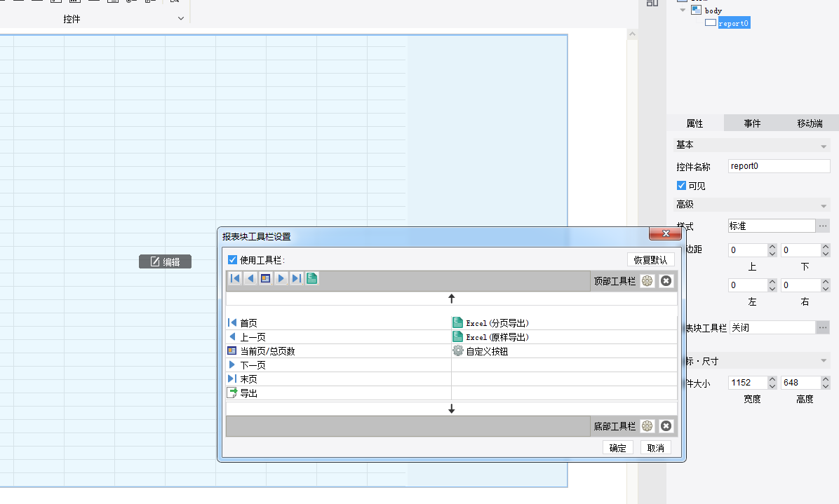Screen dimensions: 839x504
Task: Select report0 in the component tree
Action: tap(734, 23)
